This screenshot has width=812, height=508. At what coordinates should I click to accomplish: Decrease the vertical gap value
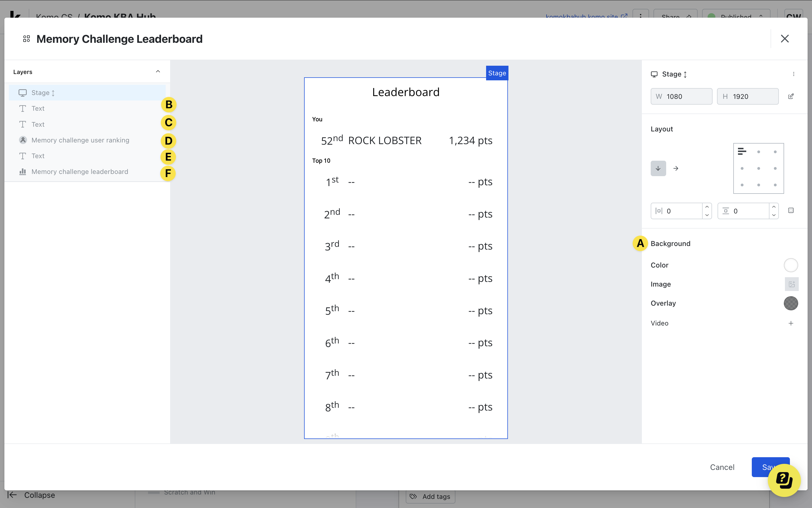click(774, 215)
